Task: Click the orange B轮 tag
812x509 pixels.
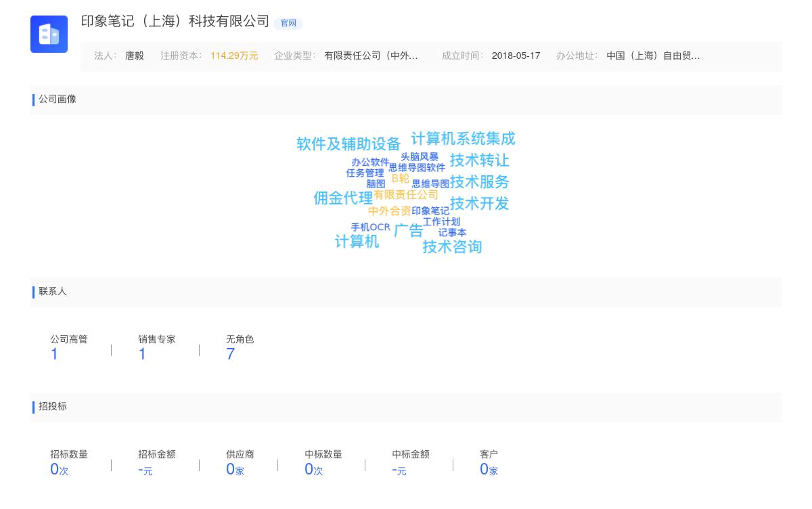Action: [401, 179]
